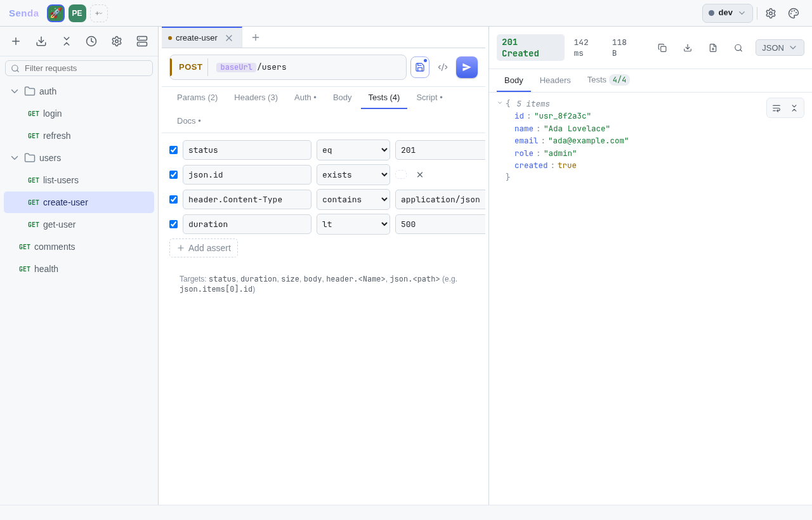The image size is (812, 520).
Task: Open the rocket workspace icon
Action: pyautogui.click(x=56, y=13)
